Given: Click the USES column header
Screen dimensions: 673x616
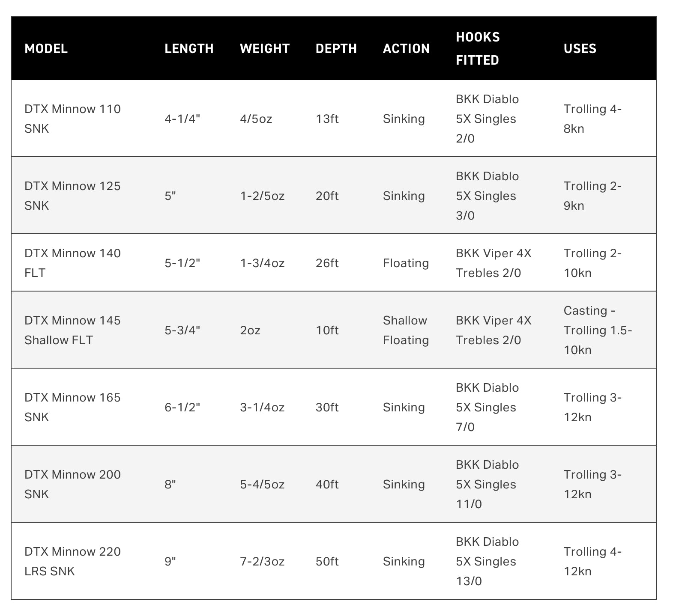Looking at the screenshot, I should [580, 49].
